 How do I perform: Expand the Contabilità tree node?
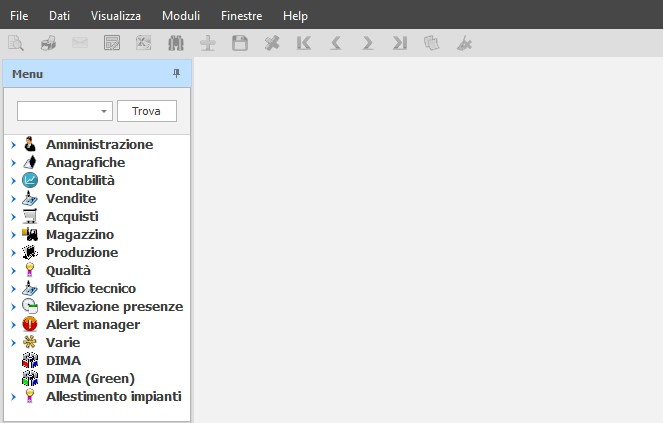pyautogui.click(x=13, y=181)
